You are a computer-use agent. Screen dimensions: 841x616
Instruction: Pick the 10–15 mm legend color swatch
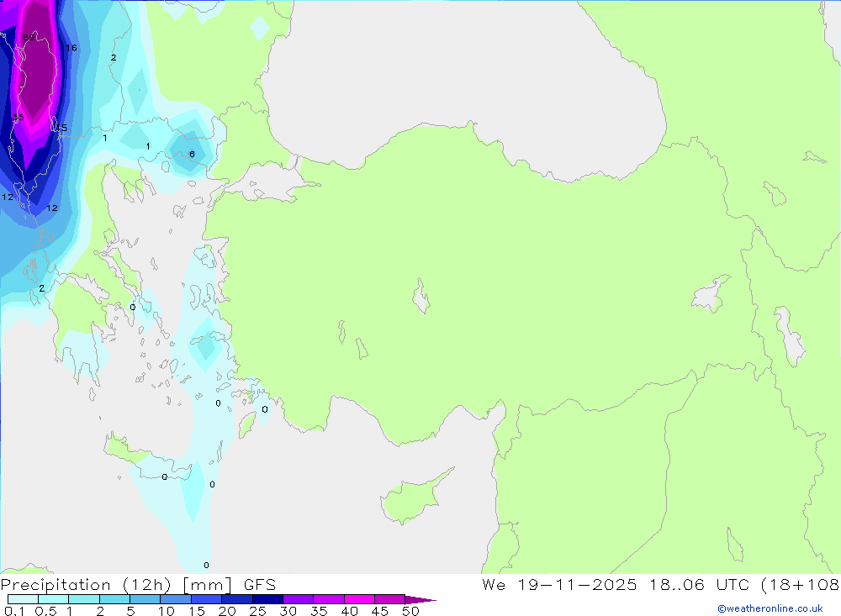pos(176,599)
